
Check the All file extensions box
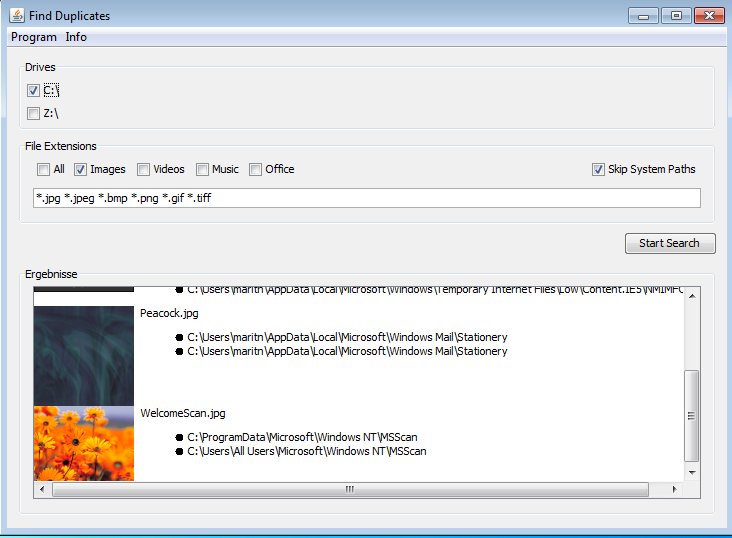[43, 169]
